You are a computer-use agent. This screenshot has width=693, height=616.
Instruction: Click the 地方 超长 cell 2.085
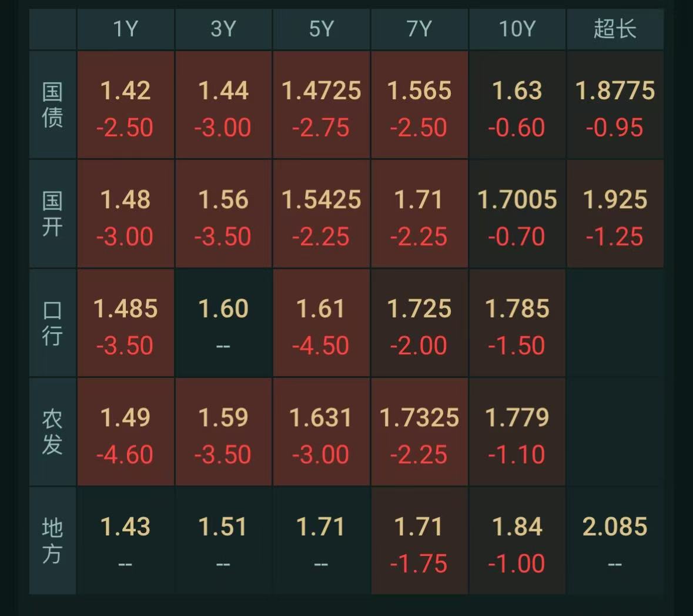(615, 541)
